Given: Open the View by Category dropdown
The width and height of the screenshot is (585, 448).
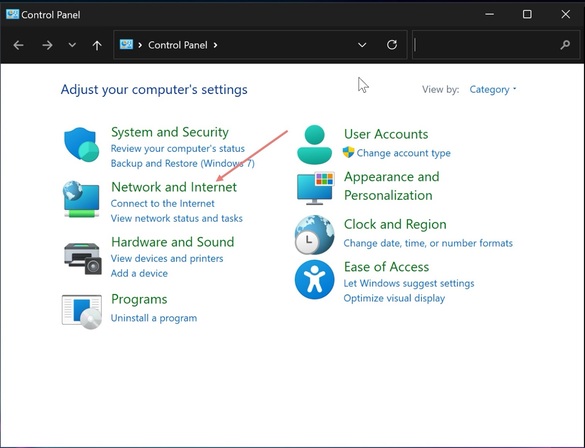Looking at the screenshot, I should (493, 90).
